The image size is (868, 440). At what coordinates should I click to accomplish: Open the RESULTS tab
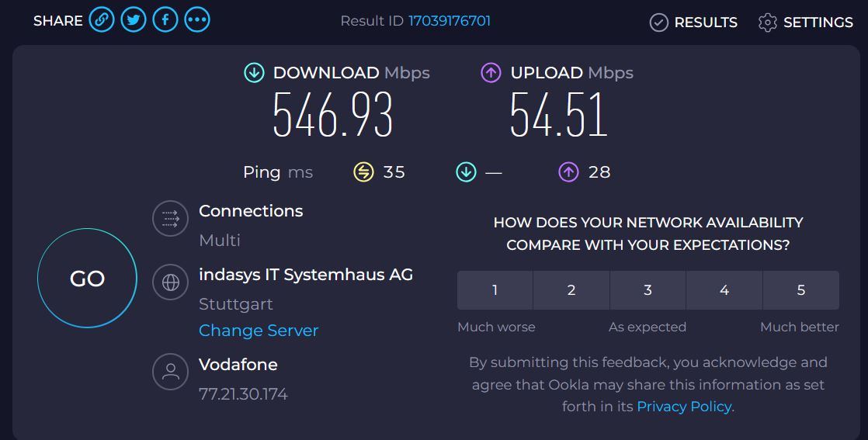click(x=693, y=23)
